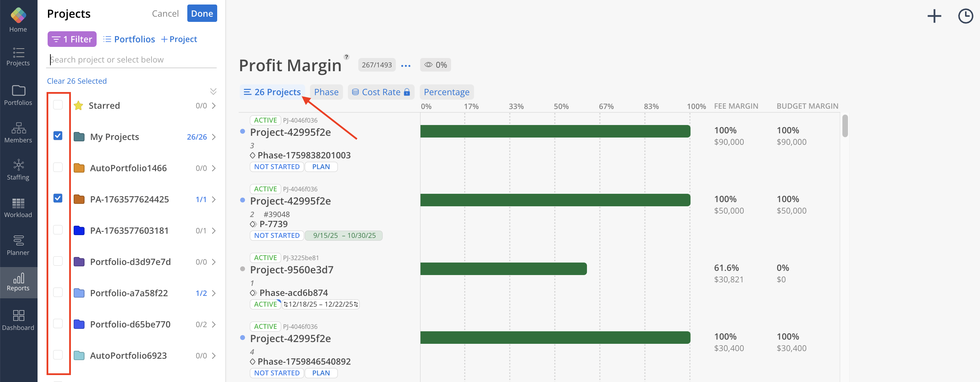Open the clock timer icon
Image resolution: width=980 pixels, height=382 pixels.
(x=965, y=16)
